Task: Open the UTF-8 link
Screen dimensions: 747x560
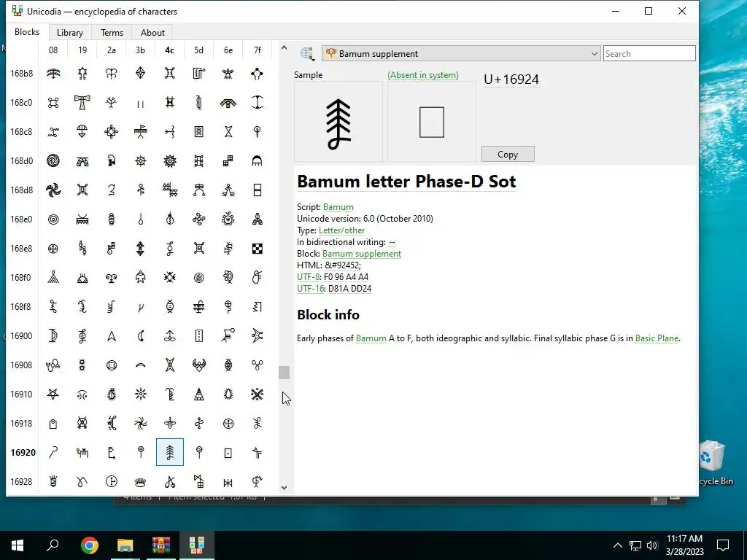Action: pyautogui.click(x=309, y=276)
